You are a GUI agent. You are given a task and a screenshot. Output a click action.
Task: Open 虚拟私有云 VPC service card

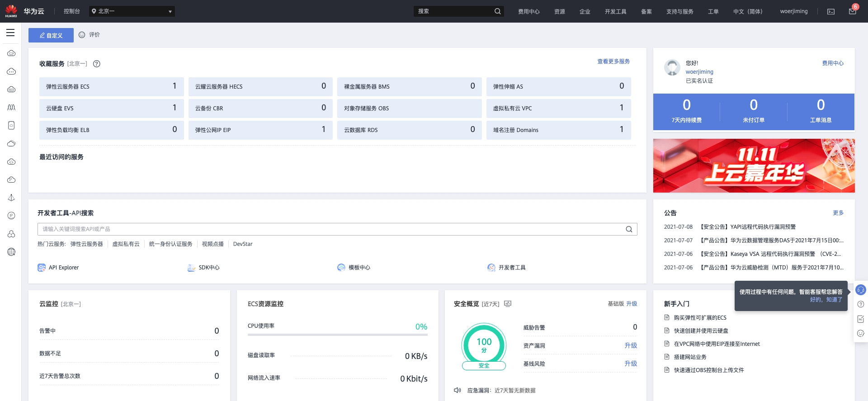point(559,108)
